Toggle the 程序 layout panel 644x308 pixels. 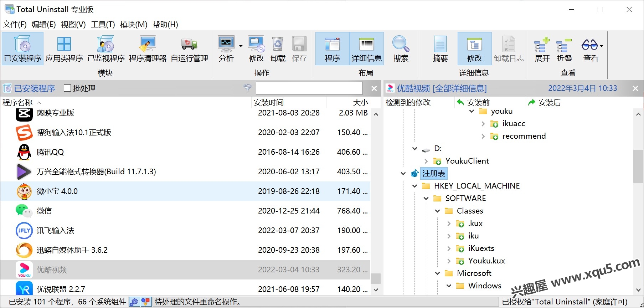click(332, 49)
